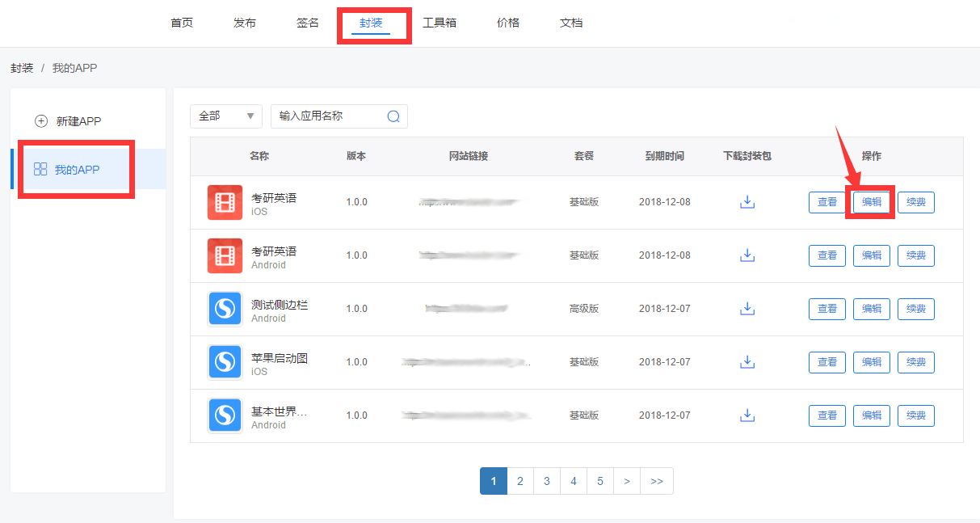Select 我的APP in the sidebar

point(77,170)
